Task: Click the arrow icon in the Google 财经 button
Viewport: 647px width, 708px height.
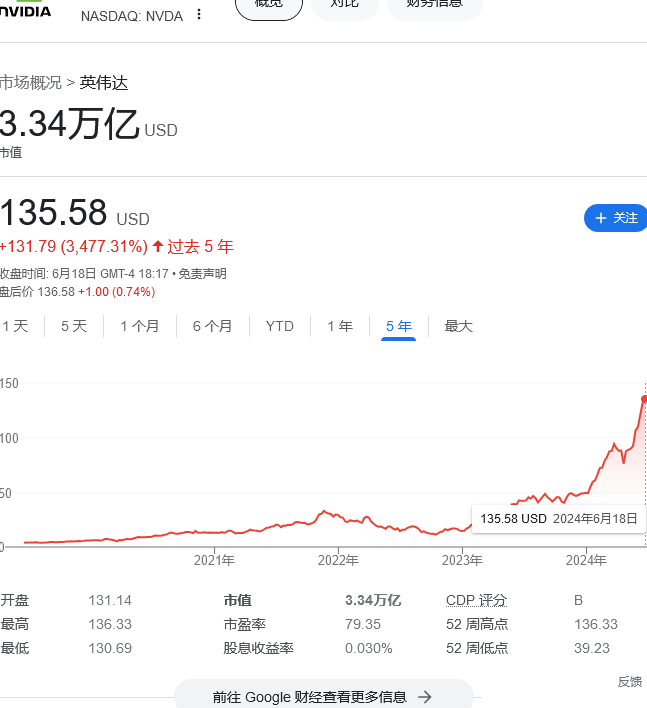Action: [424, 697]
